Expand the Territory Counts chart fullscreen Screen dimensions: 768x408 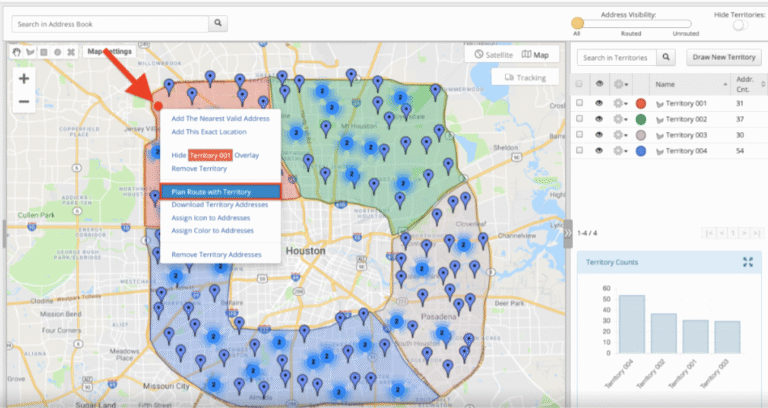(x=747, y=262)
